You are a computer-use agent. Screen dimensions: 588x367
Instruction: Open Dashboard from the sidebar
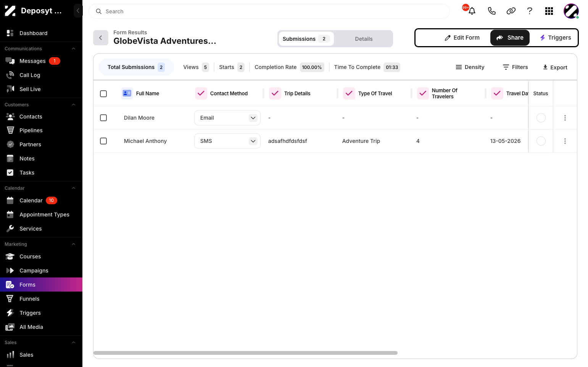[41, 33]
